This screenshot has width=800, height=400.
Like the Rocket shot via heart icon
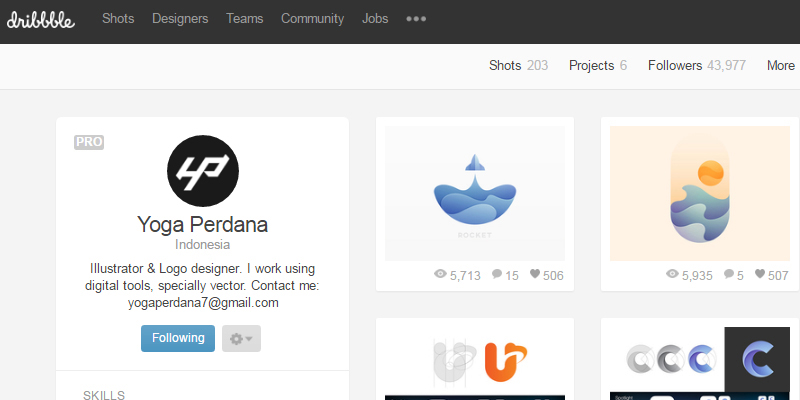tap(535, 274)
